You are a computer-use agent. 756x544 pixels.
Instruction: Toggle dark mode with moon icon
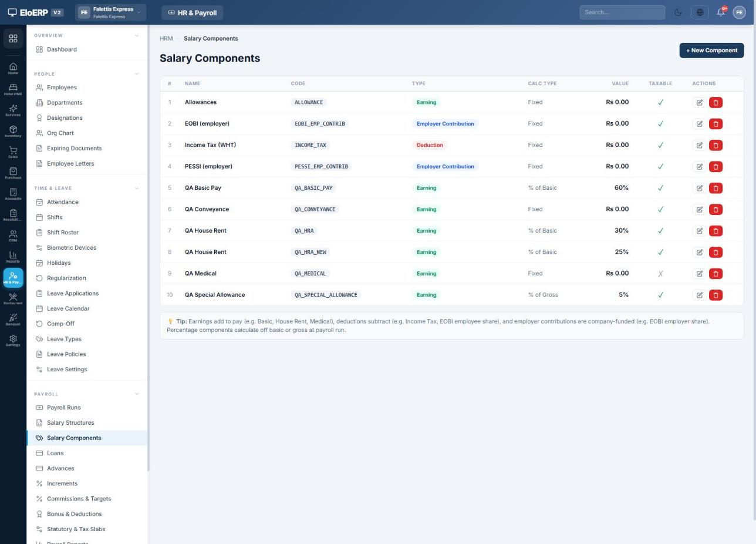coord(678,12)
